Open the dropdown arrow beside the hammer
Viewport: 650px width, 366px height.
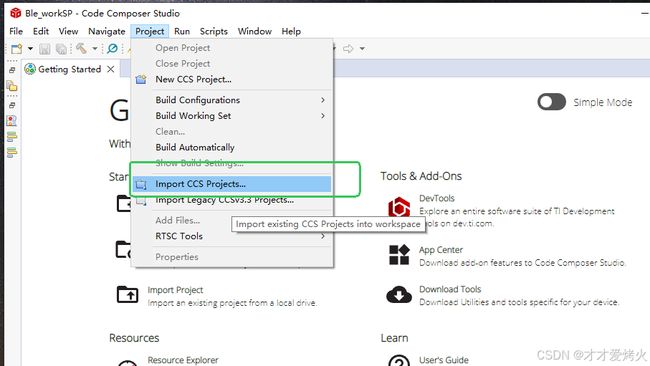95,49
